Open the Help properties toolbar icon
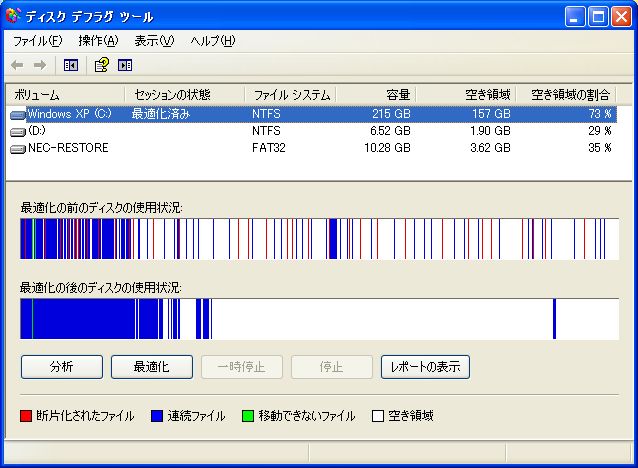Viewport: 638px width, 468px height. coord(102,65)
